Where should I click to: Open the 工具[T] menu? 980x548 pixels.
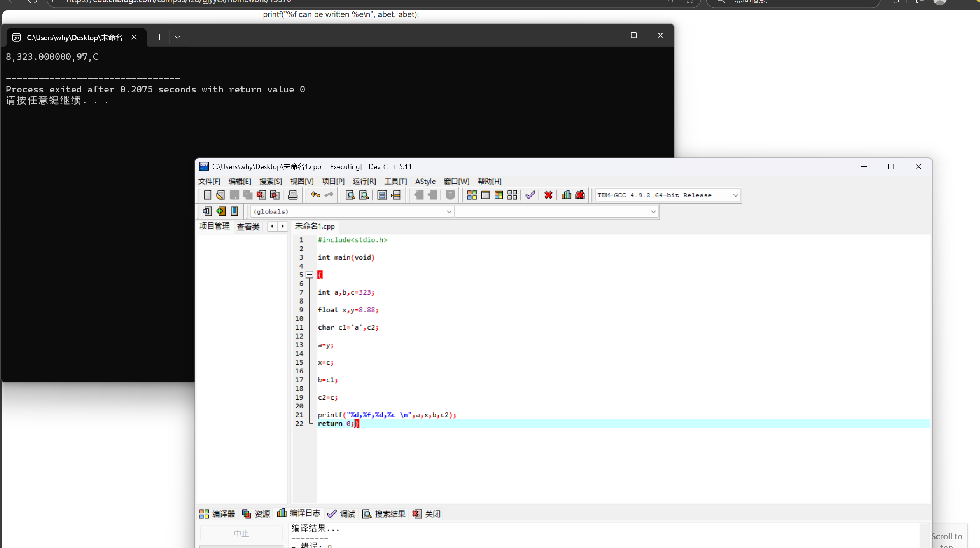tap(395, 182)
